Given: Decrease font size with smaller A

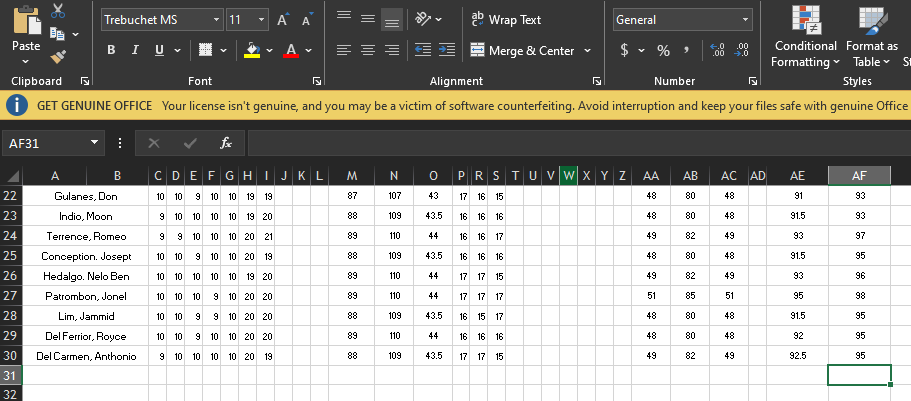Looking at the screenshot, I should (307, 20).
